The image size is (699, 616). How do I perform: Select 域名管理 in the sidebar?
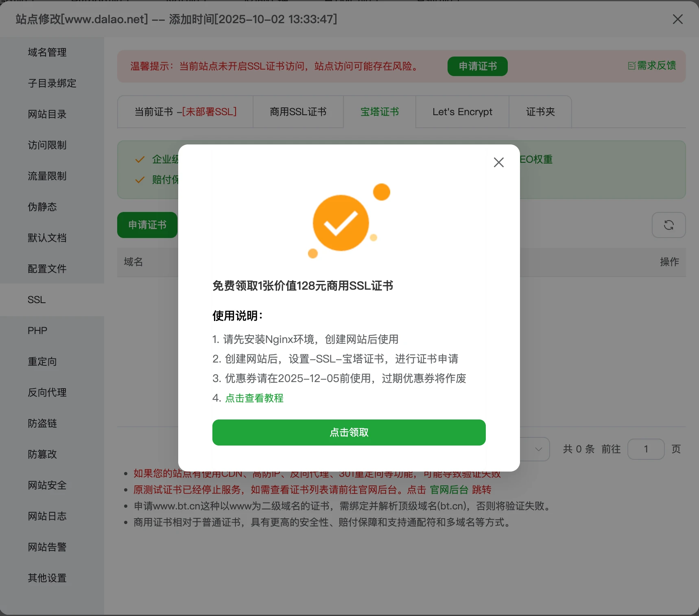(x=47, y=52)
